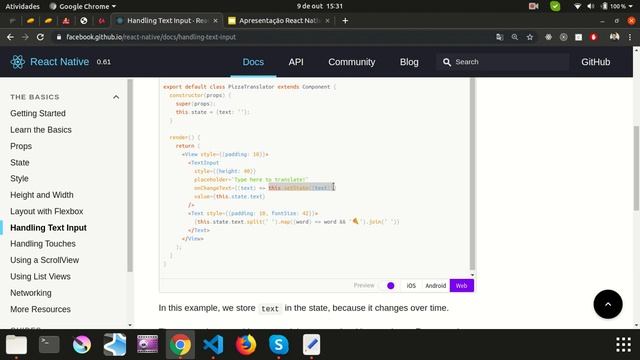The image size is (640, 360).
Task: Collapse The Basics sidebar section
Action: point(116,97)
